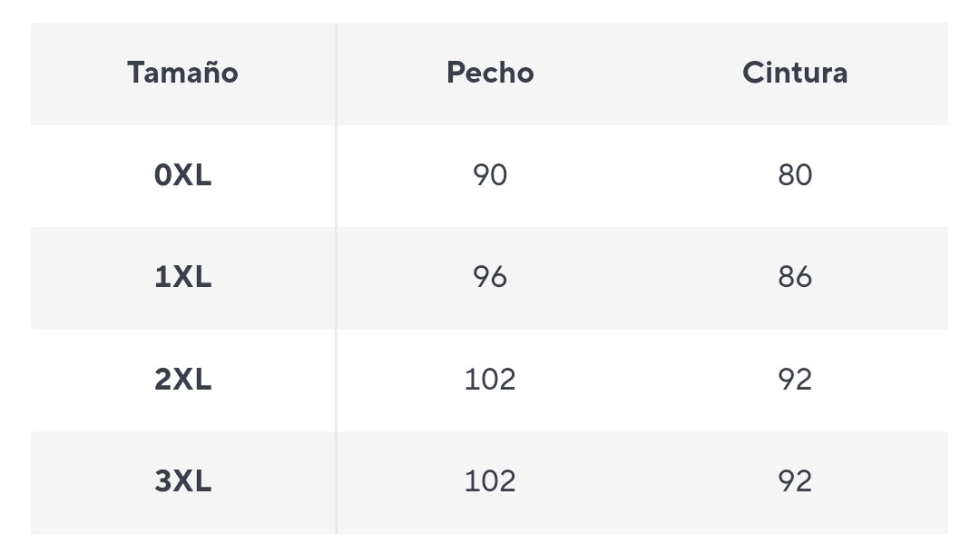Select the 2XL size label
The width and height of the screenshot is (980, 544).
[x=182, y=379]
